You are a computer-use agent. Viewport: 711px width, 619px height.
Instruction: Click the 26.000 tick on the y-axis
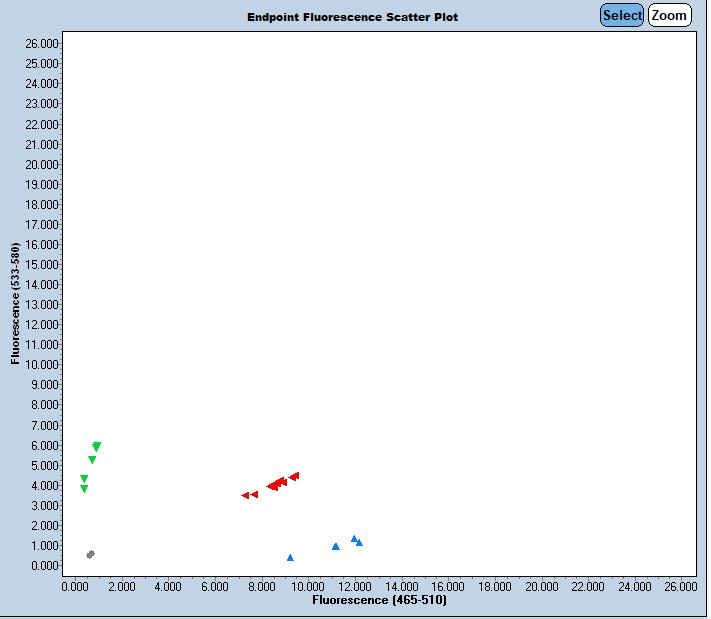pyautogui.click(x=40, y=43)
